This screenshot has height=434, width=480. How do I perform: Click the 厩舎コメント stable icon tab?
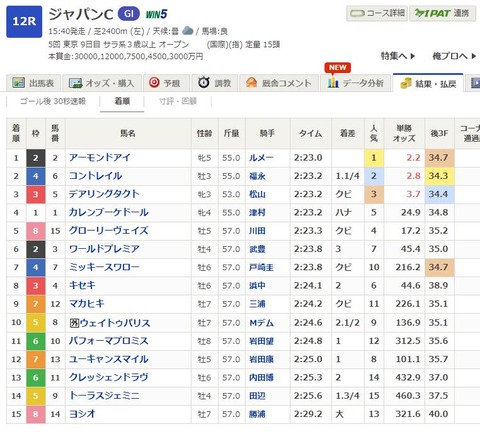[279, 83]
